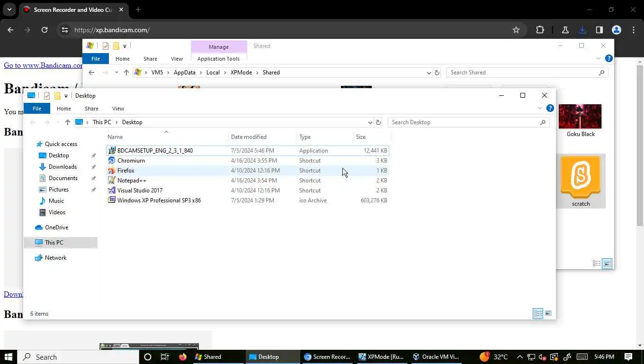The width and height of the screenshot is (644, 364).
Task: Click This PC in Desktop breadcrumb
Action: pos(102,122)
